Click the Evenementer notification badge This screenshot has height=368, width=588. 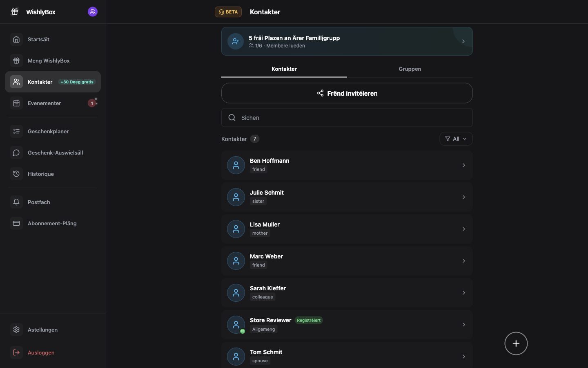(x=92, y=103)
